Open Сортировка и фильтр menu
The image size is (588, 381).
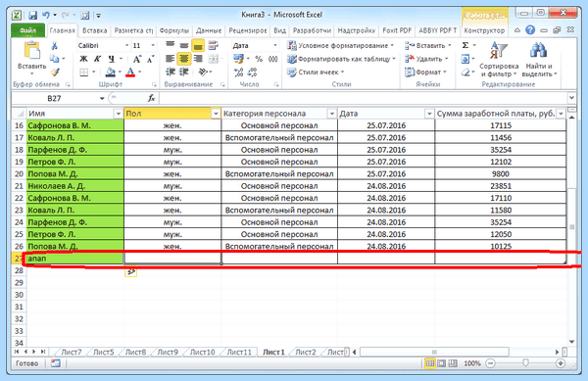coord(499,59)
